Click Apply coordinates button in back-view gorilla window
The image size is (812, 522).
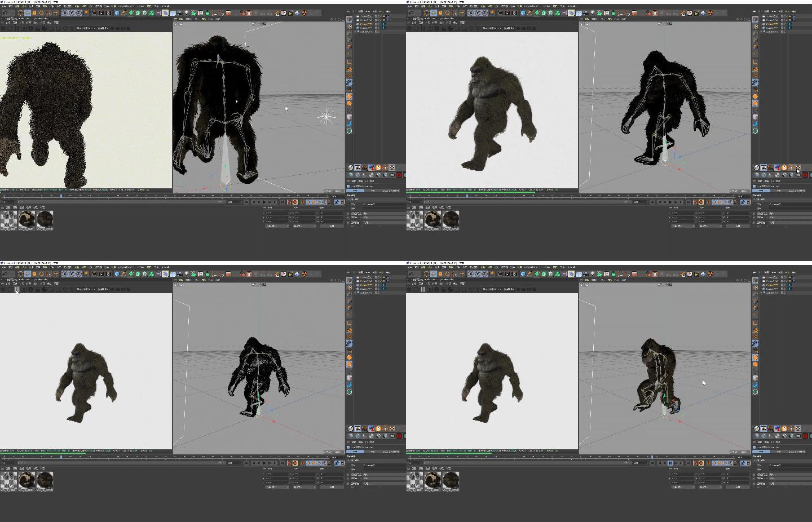tap(332, 226)
